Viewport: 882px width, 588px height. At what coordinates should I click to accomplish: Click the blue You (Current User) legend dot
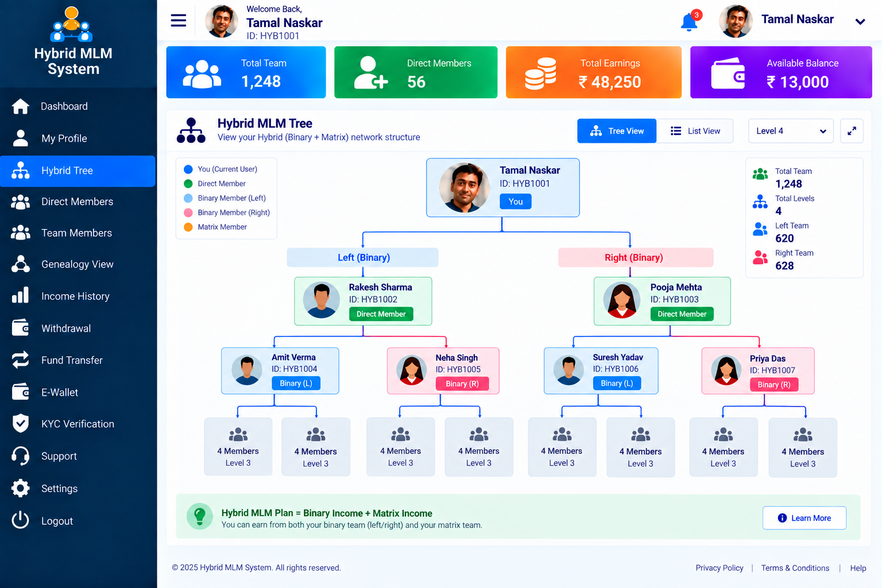188,169
